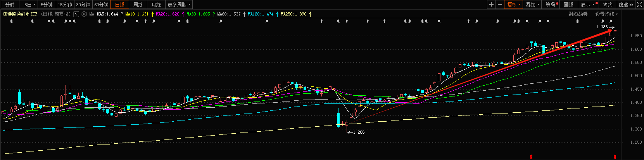Click the yellow arrow after MA10 value
The height and width of the screenshot is (160, 644).
(152, 14)
